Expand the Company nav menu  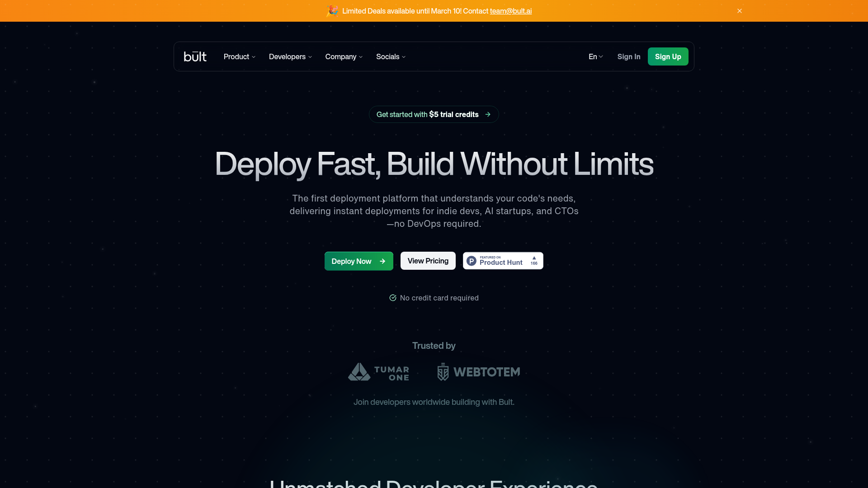point(344,56)
